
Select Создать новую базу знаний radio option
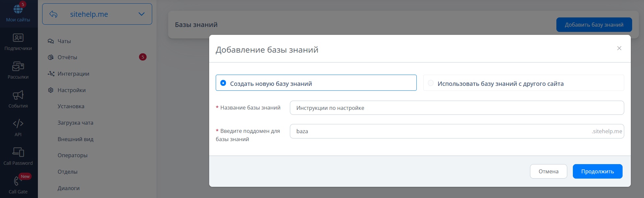tap(316, 83)
